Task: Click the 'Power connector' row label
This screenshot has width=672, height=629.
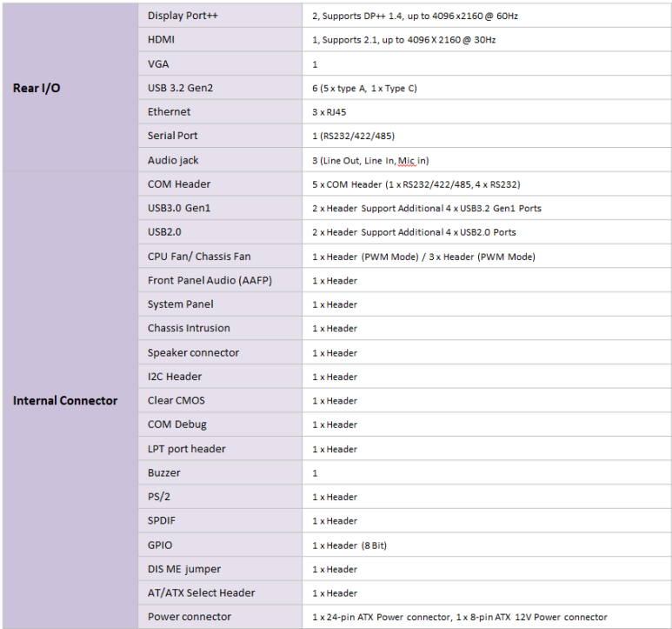Action: pyautogui.click(x=190, y=617)
